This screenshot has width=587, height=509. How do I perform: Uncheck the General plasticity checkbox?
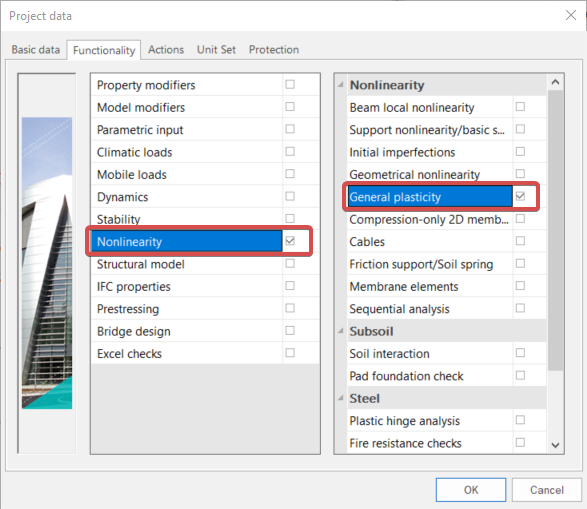(520, 196)
